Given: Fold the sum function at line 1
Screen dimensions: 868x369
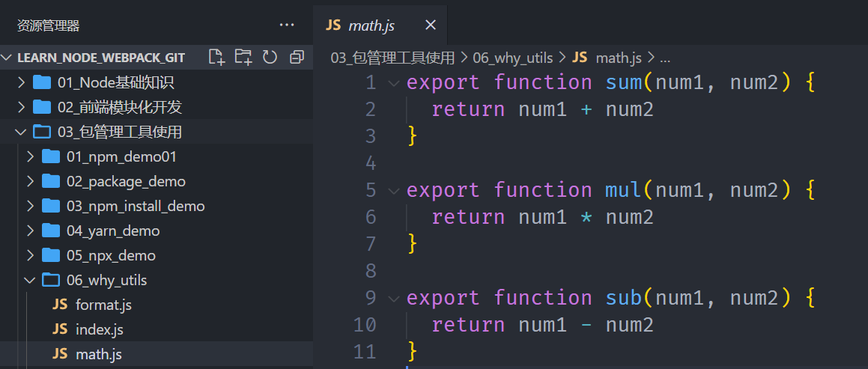Looking at the screenshot, I should (394, 83).
